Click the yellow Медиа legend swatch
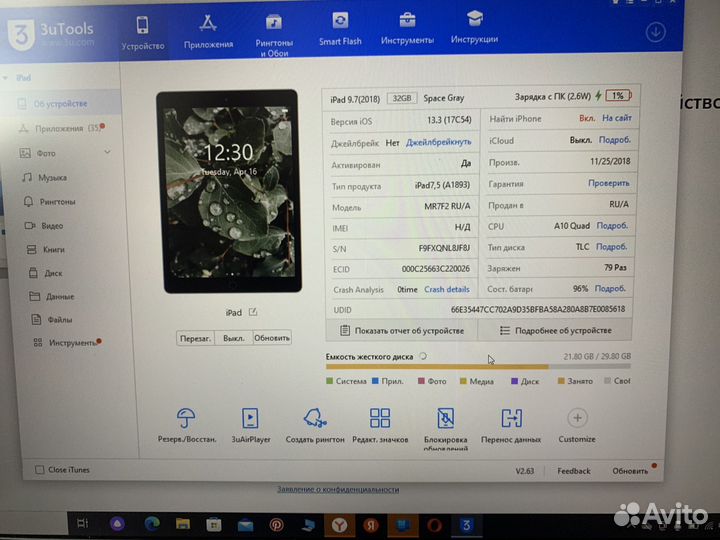 pos(463,381)
